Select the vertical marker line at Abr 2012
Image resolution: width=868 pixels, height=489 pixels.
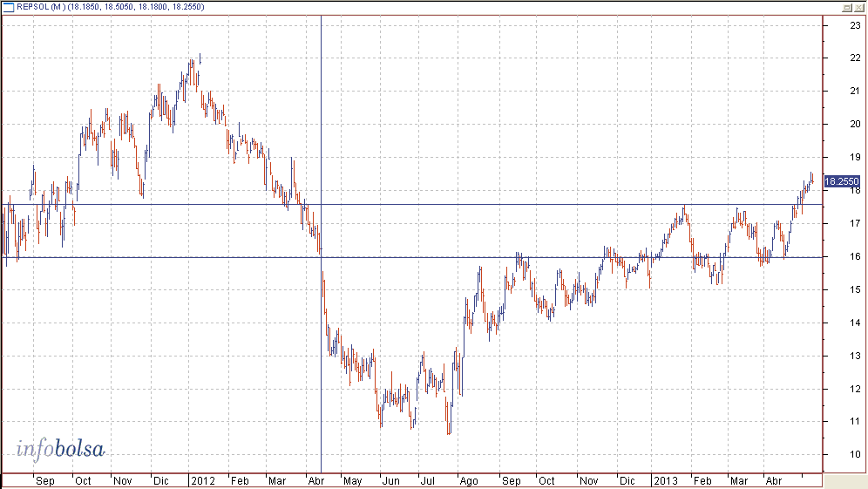coord(321,244)
